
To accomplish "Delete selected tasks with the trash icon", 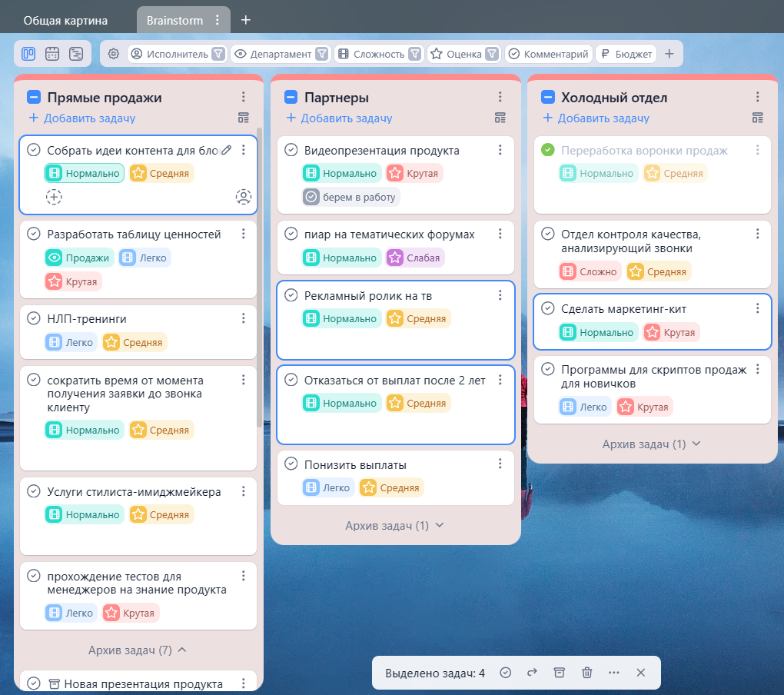I will pos(586,673).
